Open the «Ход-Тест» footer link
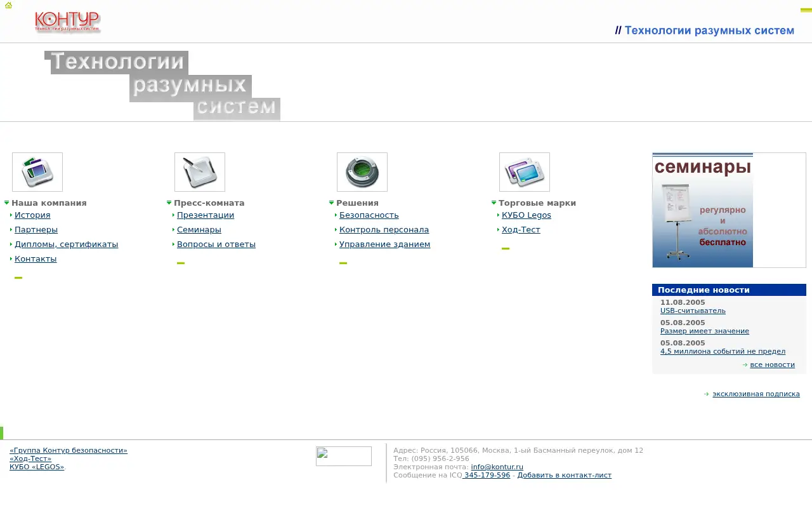Viewport: 812px width, 508px height. (30, 459)
